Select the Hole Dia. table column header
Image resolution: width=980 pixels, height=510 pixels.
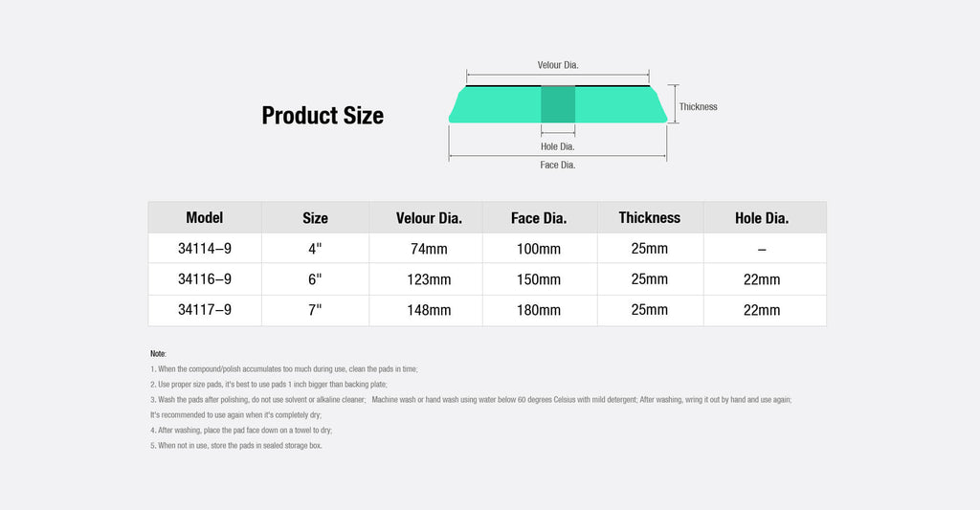[762, 218]
